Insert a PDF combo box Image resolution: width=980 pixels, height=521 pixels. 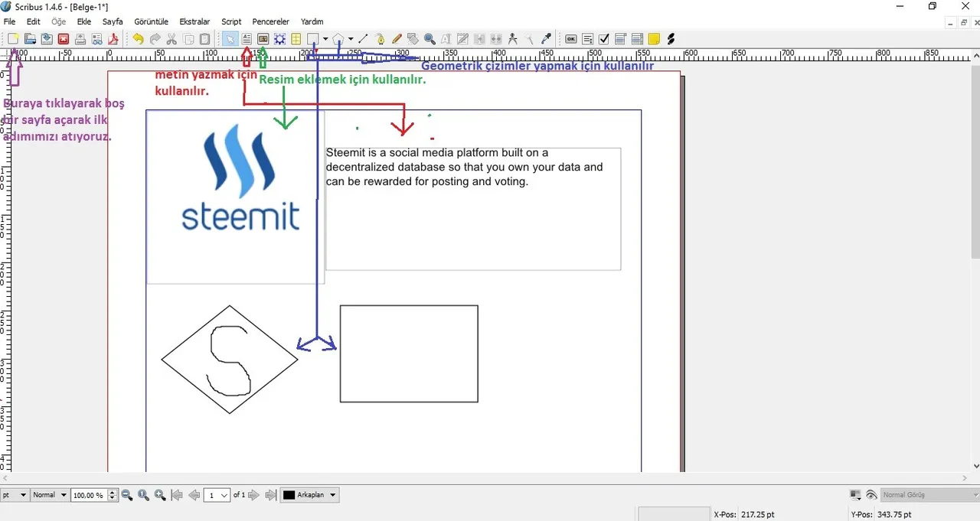click(x=621, y=39)
